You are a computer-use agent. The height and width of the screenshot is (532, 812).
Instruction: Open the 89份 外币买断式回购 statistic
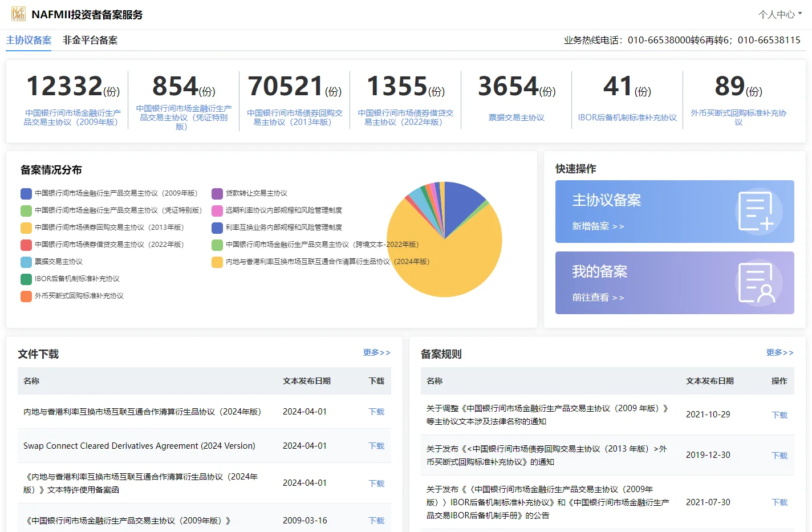(x=738, y=100)
